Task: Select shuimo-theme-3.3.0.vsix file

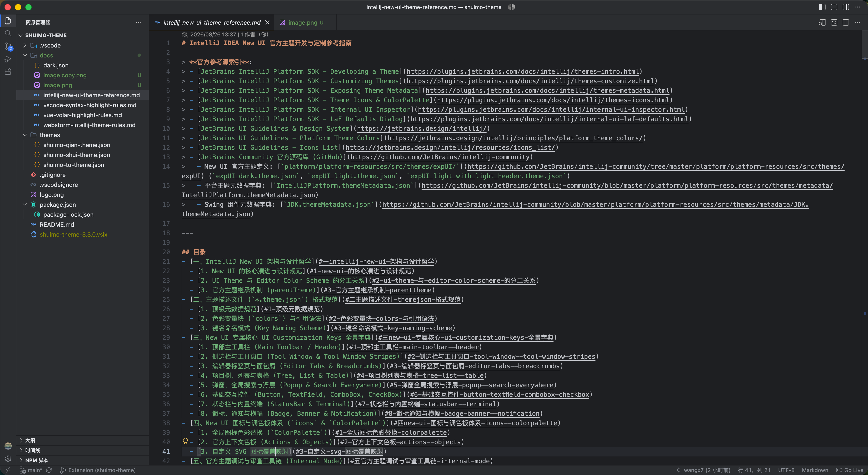Action: [x=82, y=234]
